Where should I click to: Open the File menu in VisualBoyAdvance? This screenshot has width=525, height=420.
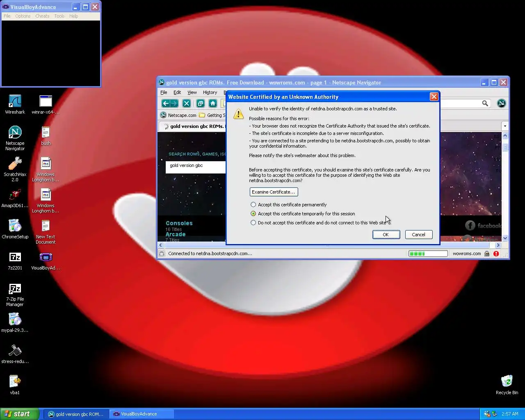pyautogui.click(x=7, y=16)
